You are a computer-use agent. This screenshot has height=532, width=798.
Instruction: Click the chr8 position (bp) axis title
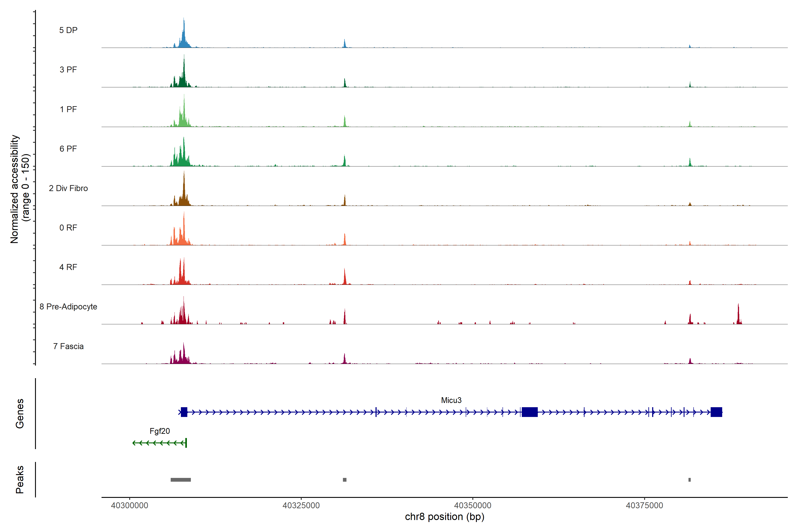click(x=444, y=517)
